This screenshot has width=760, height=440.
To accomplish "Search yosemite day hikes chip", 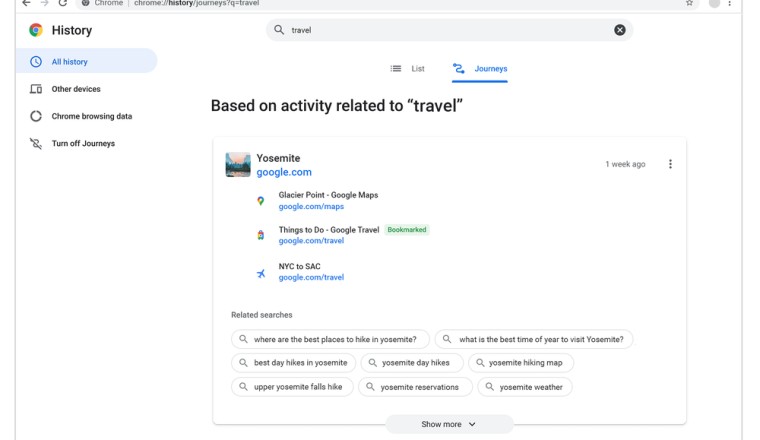I will [412, 362].
